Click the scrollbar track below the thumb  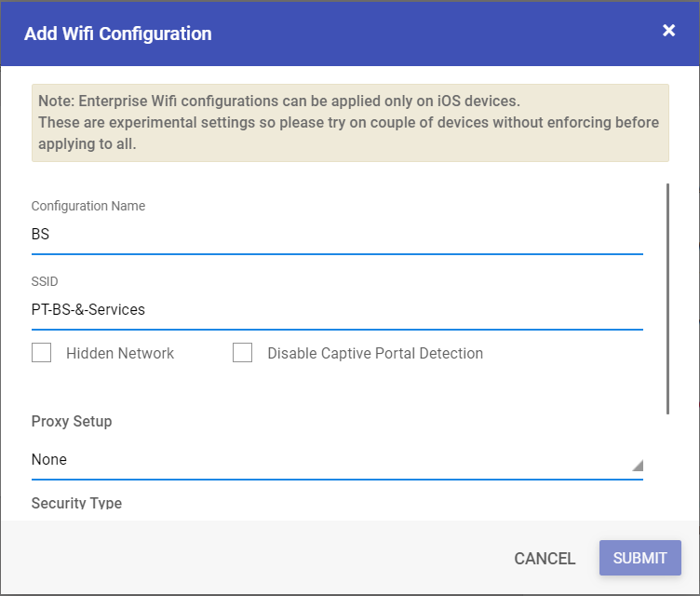coord(667,465)
